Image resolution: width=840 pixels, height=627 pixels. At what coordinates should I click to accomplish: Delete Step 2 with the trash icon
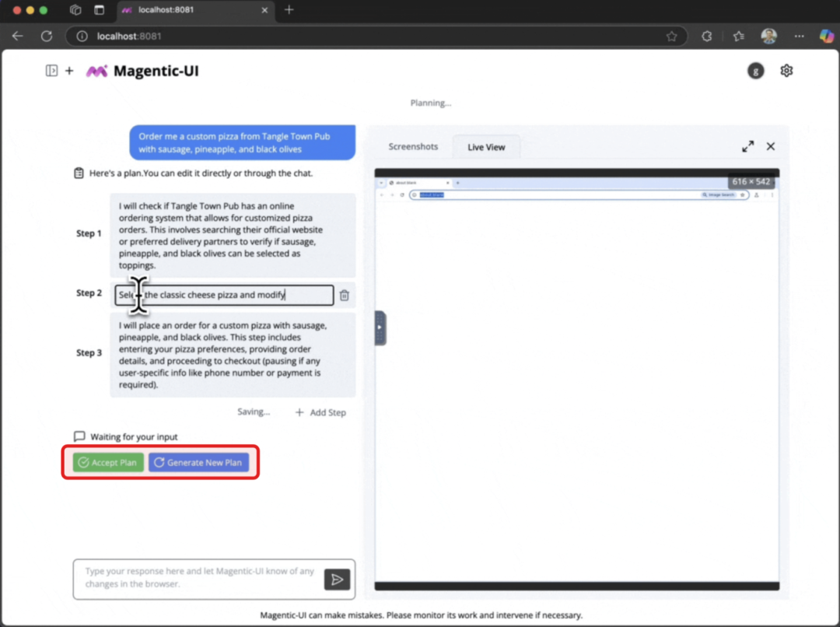coord(345,296)
